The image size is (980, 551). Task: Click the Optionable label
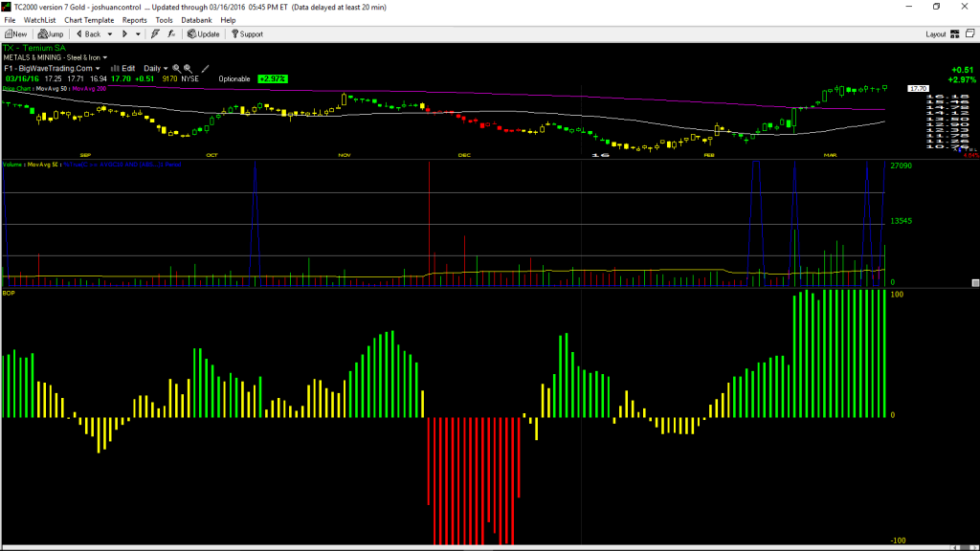tap(234, 79)
